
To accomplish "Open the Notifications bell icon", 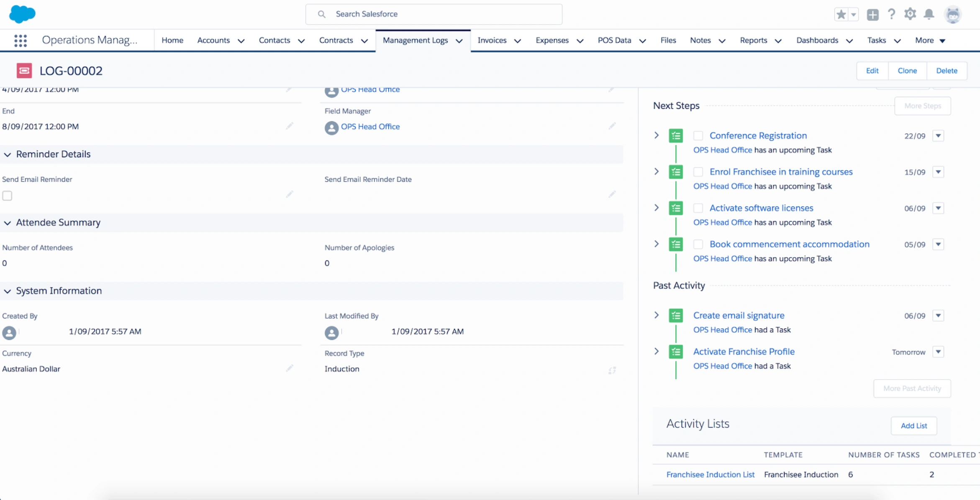I will point(929,14).
